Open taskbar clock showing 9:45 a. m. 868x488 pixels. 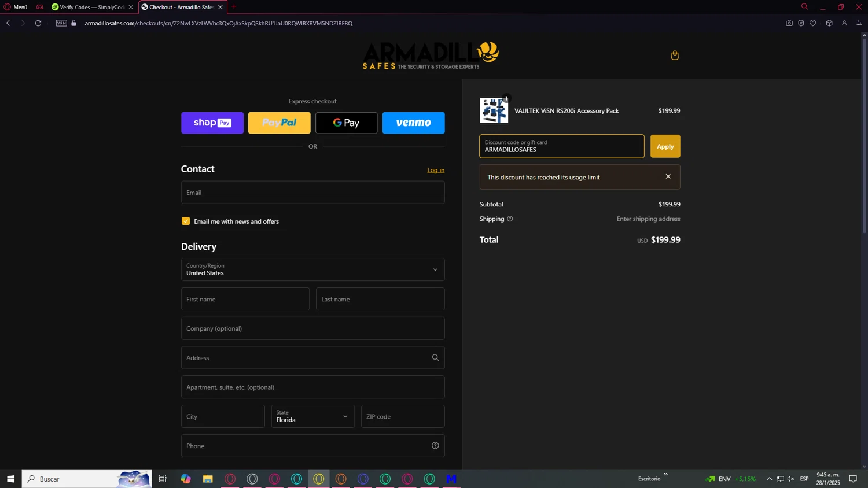[828, 479]
